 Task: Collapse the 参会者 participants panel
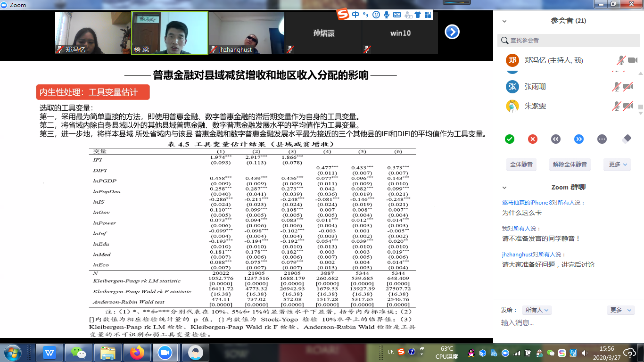coord(504,21)
